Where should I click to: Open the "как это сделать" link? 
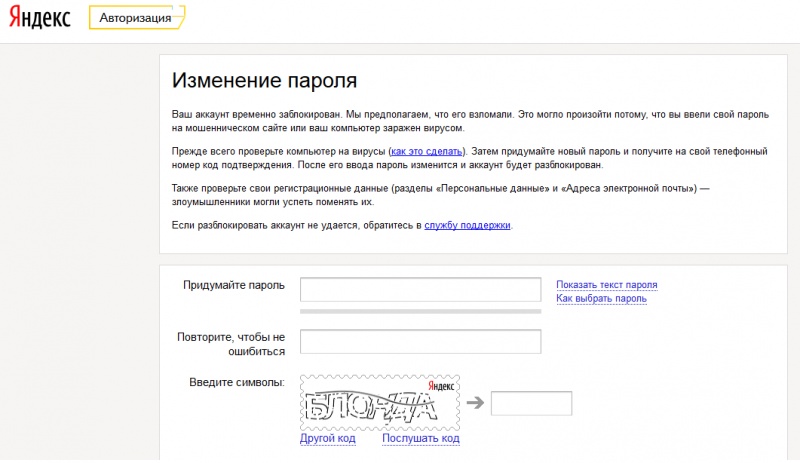[x=427, y=151]
